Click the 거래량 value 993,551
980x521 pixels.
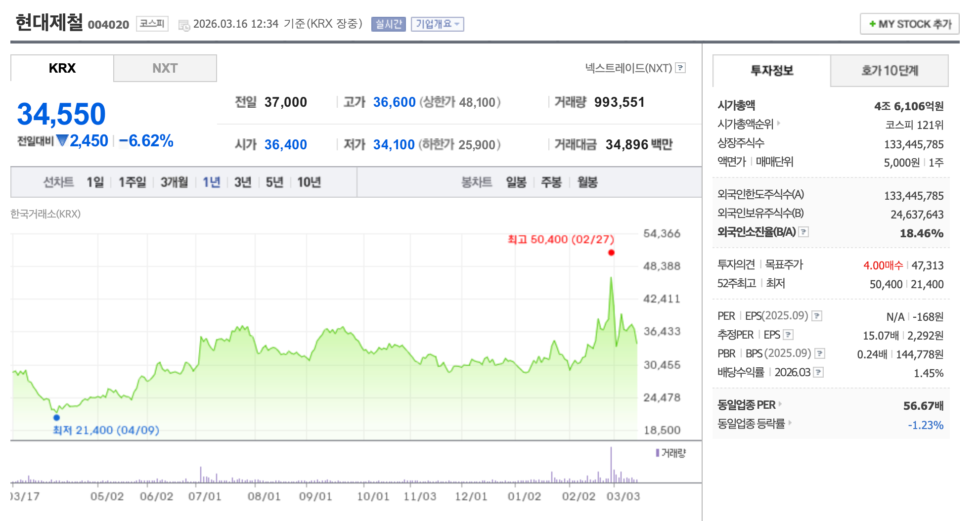(620, 102)
